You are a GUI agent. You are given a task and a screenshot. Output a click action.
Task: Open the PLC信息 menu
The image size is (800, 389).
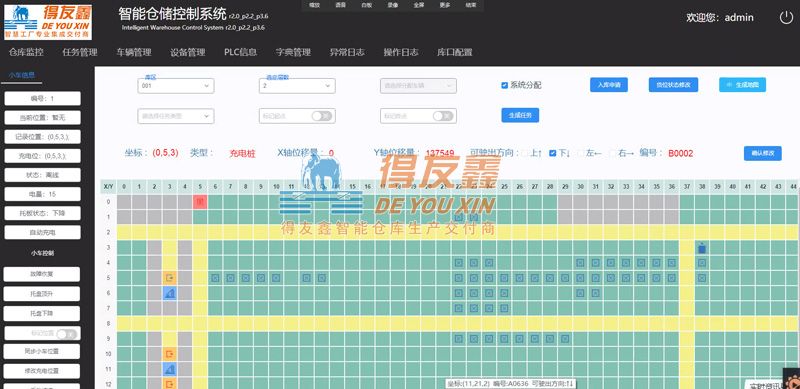[240, 52]
